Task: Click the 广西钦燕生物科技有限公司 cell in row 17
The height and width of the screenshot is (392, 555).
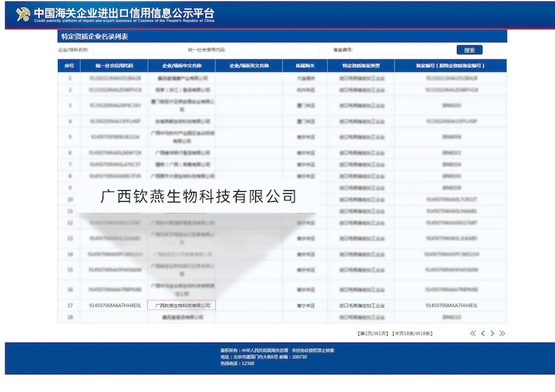Action: point(182,305)
